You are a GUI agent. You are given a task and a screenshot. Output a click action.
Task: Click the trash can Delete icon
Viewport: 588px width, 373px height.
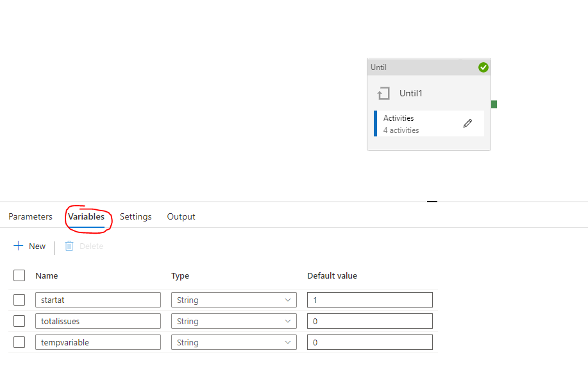coord(69,246)
